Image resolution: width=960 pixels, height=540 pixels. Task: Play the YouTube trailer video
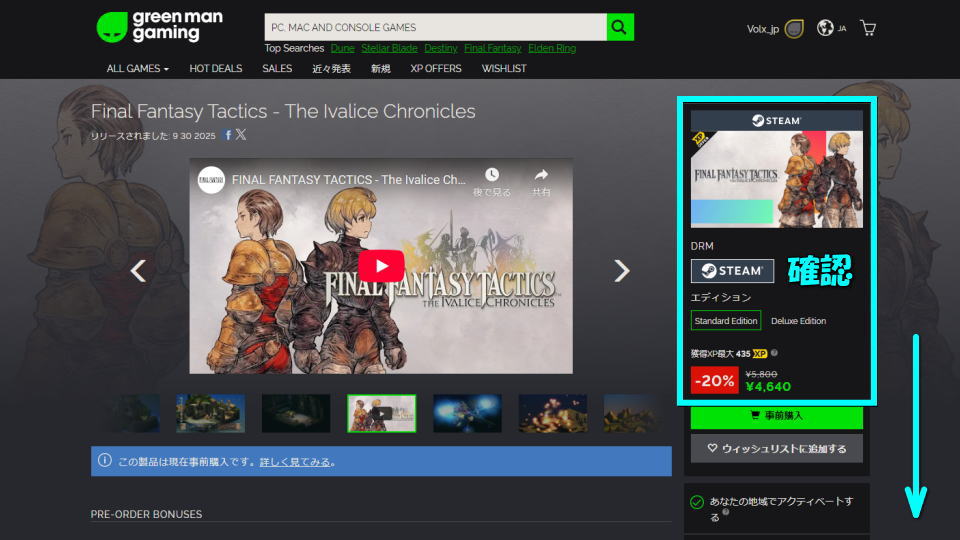pyautogui.click(x=381, y=266)
